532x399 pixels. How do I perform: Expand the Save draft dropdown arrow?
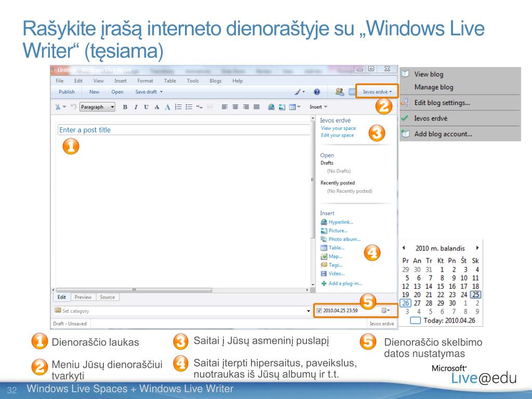click(x=161, y=91)
